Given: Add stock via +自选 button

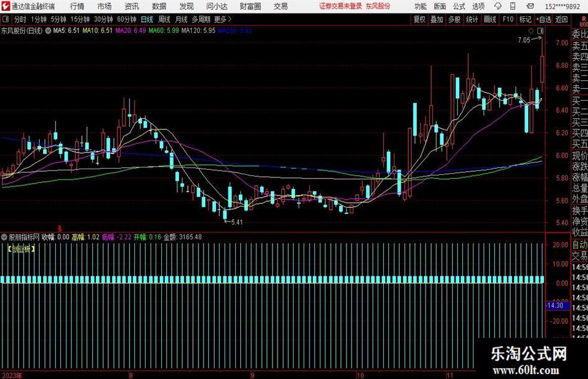Looking at the screenshot, I should pyautogui.click(x=544, y=19).
